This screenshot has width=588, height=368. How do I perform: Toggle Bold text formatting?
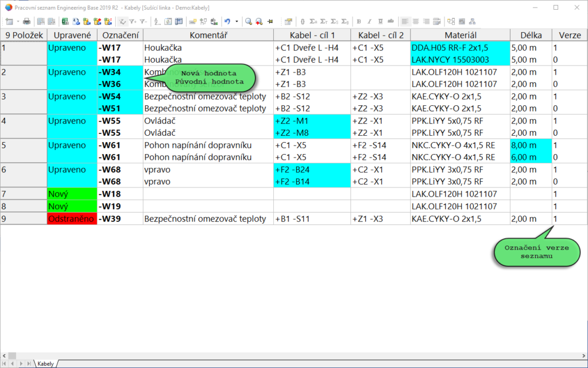pyautogui.click(x=359, y=21)
